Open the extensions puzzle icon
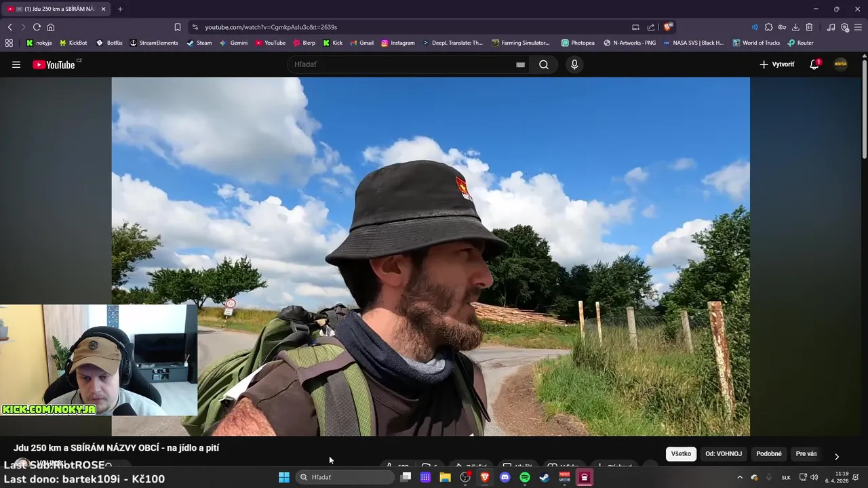The image size is (868, 488). click(x=768, y=27)
